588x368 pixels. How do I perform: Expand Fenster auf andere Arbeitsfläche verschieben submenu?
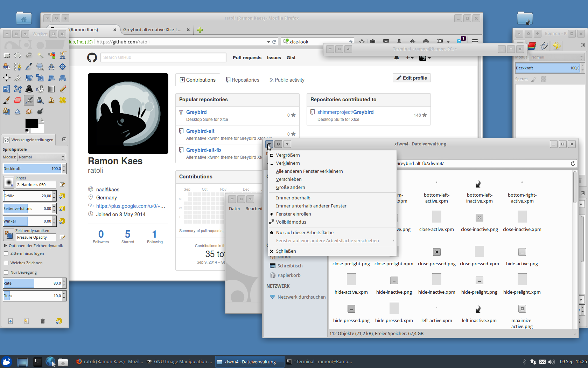click(x=332, y=240)
